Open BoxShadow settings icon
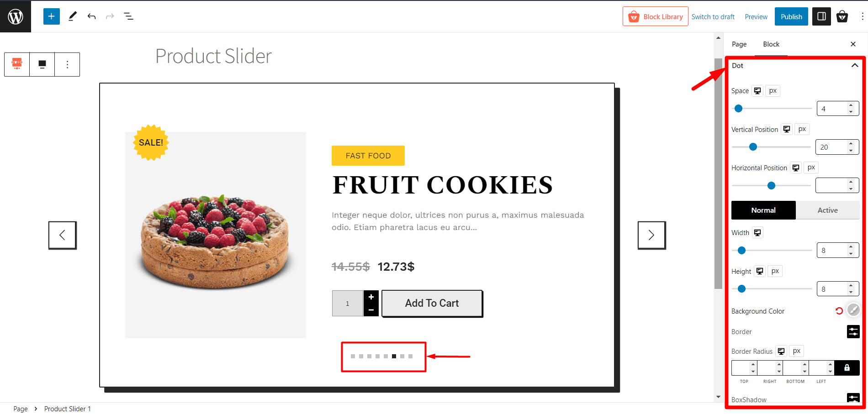The height and width of the screenshot is (414, 868). click(853, 398)
